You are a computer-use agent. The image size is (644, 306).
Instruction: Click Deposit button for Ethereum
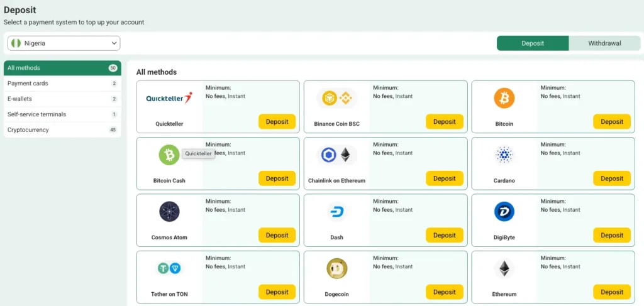click(x=612, y=292)
